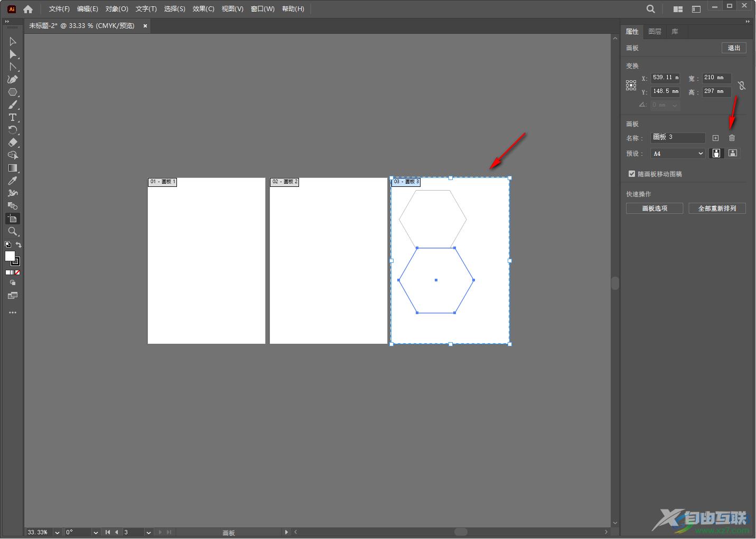Select the Pen tool

click(x=13, y=79)
